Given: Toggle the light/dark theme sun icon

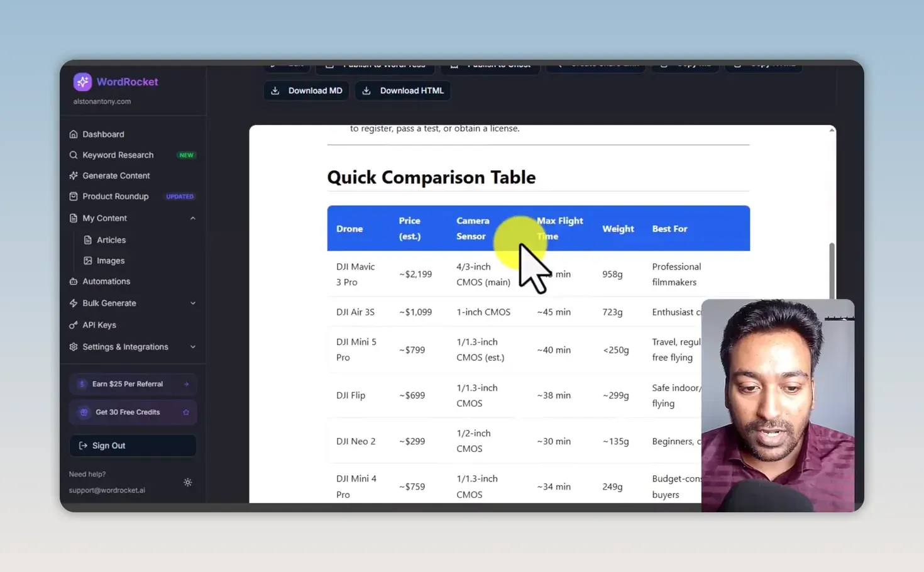Looking at the screenshot, I should [x=188, y=483].
